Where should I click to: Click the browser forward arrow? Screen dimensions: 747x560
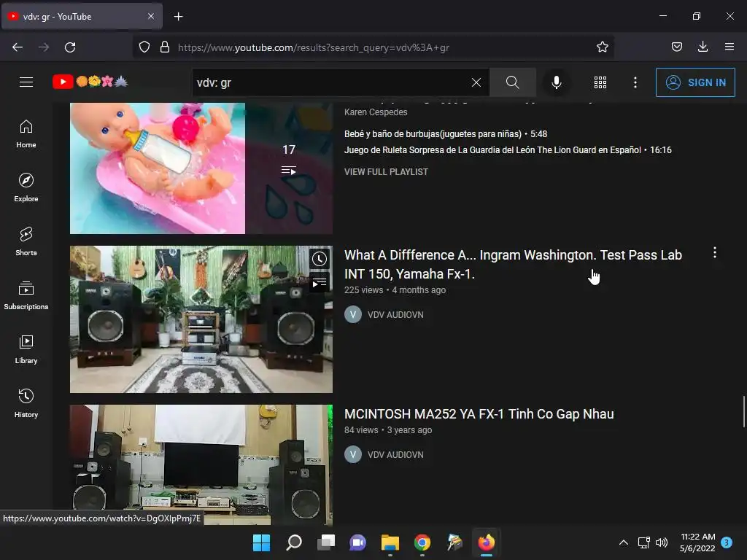click(x=44, y=47)
